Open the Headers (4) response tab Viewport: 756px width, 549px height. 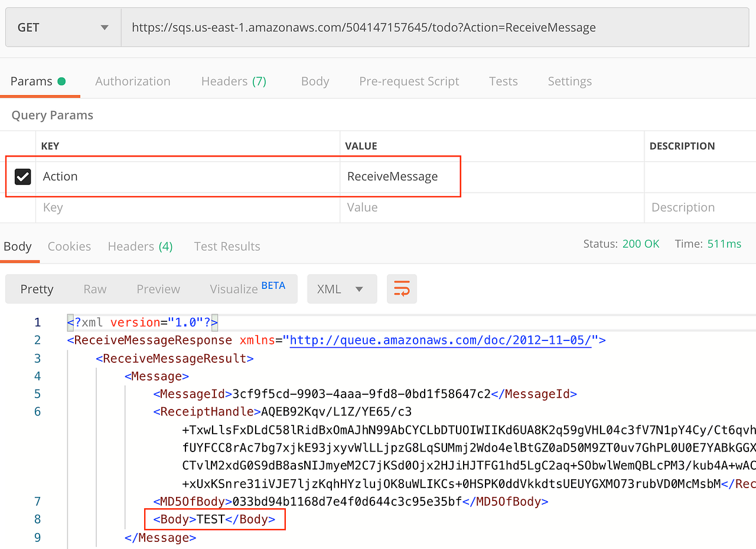pos(140,246)
